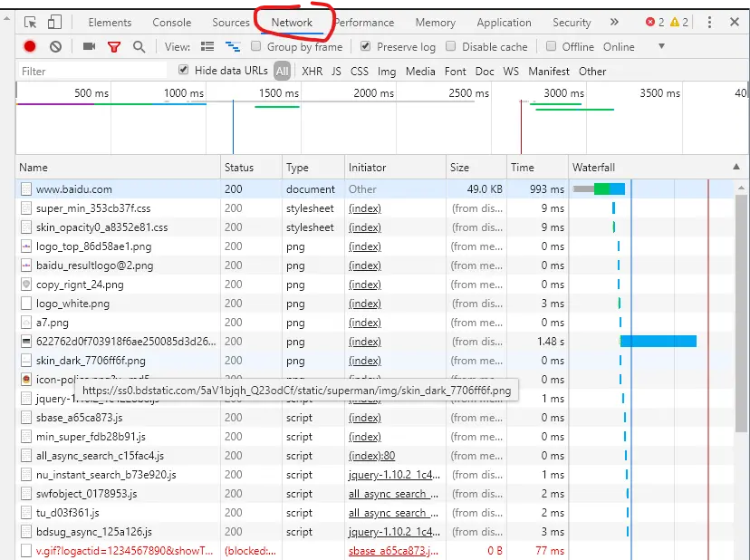Image resolution: width=750 pixels, height=560 pixels.
Task: Click the Filter text input field
Action: point(92,72)
